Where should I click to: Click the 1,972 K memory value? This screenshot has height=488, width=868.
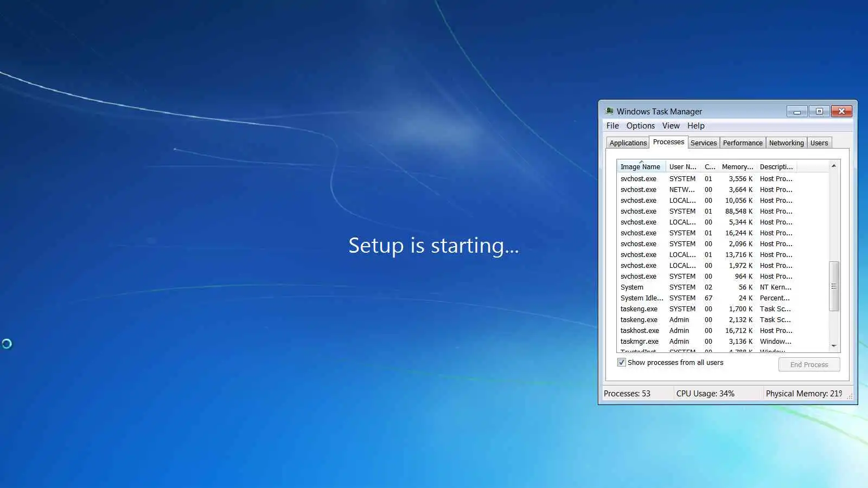coord(741,266)
